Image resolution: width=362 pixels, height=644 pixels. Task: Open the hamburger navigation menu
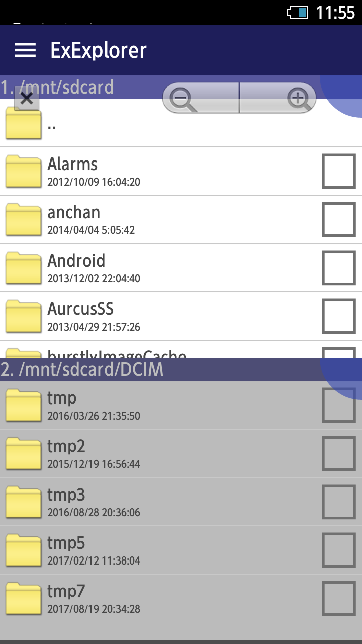tap(25, 50)
